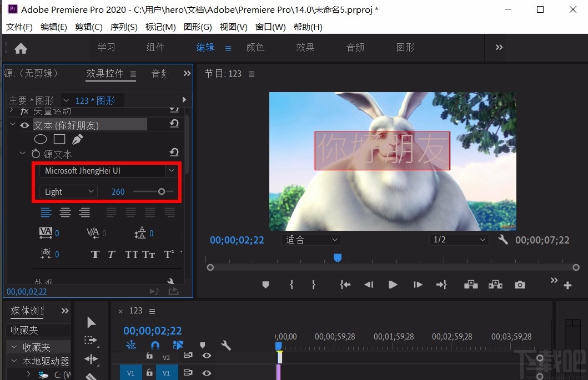588x380 pixels.
Task: Toggle V1 track lock
Action: pos(149,372)
